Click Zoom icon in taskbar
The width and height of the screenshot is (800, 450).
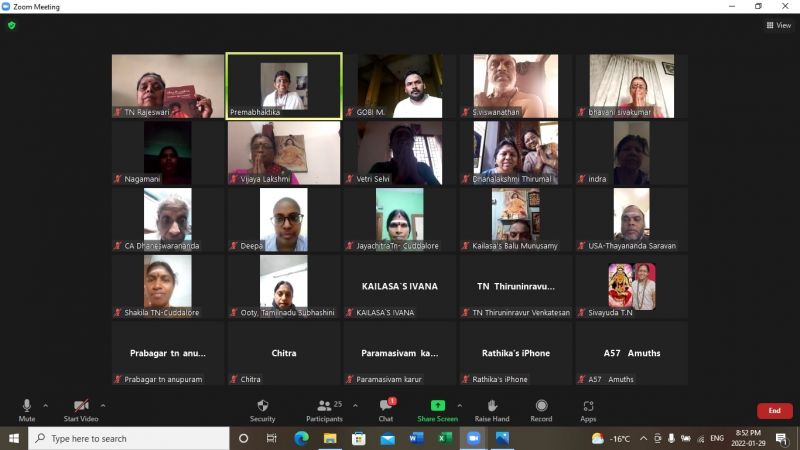473,438
